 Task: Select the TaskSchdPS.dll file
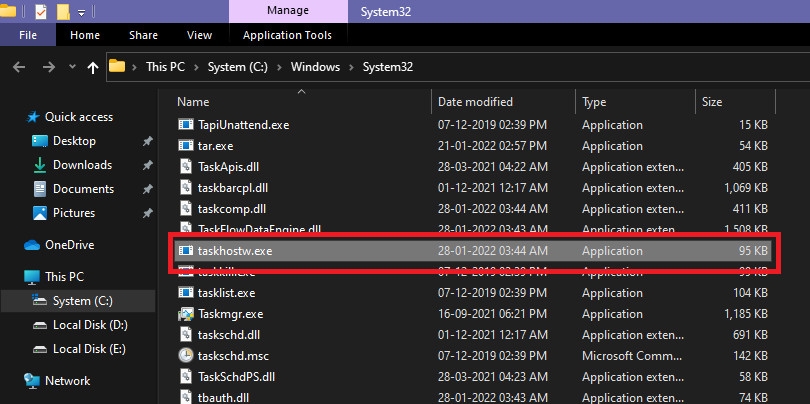point(236,377)
